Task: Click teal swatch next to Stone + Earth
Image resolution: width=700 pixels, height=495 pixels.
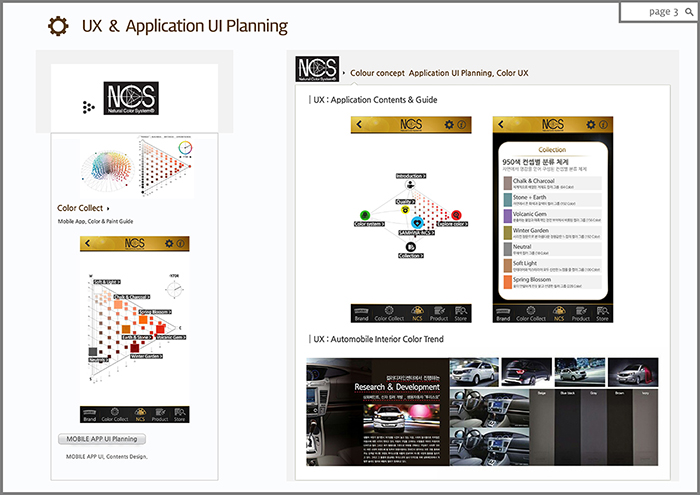Action: (508, 200)
